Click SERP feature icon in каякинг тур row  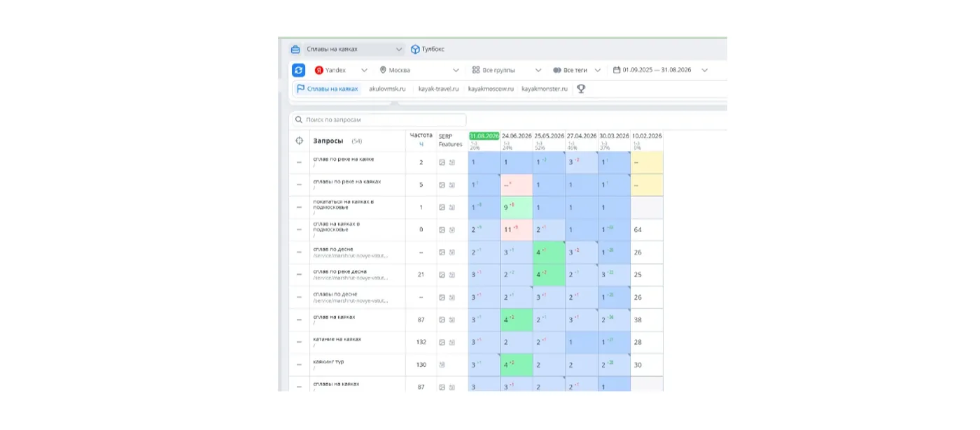442,365
